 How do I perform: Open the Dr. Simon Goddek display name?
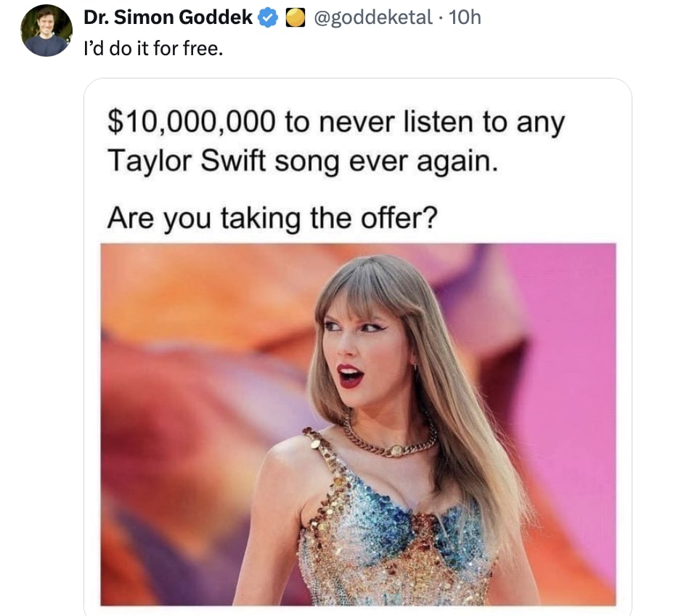coord(168,17)
